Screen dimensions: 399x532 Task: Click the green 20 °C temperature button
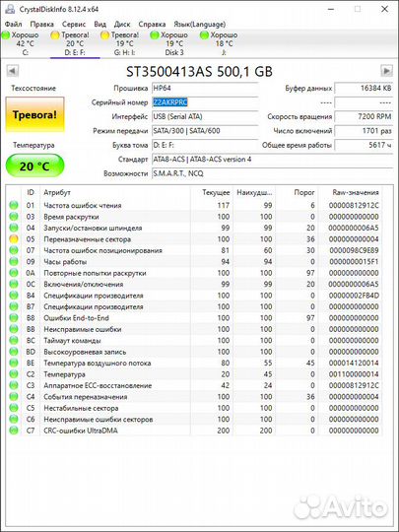point(34,166)
